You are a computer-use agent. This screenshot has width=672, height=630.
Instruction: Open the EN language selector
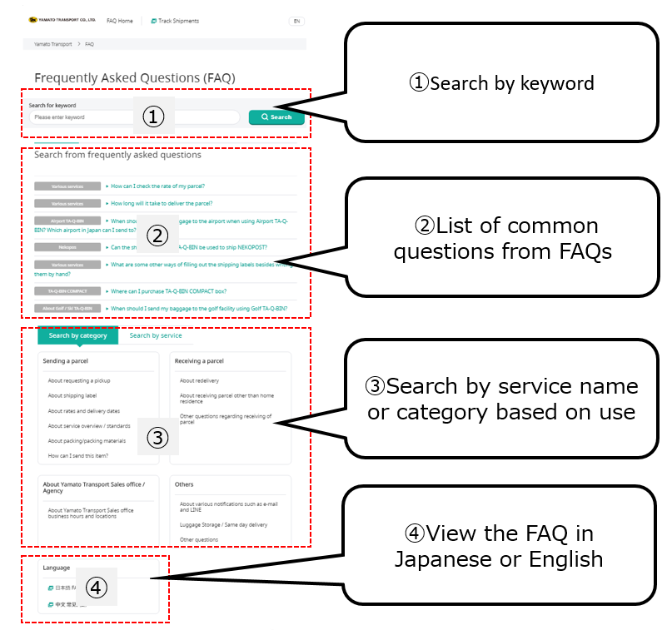tap(296, 21)
